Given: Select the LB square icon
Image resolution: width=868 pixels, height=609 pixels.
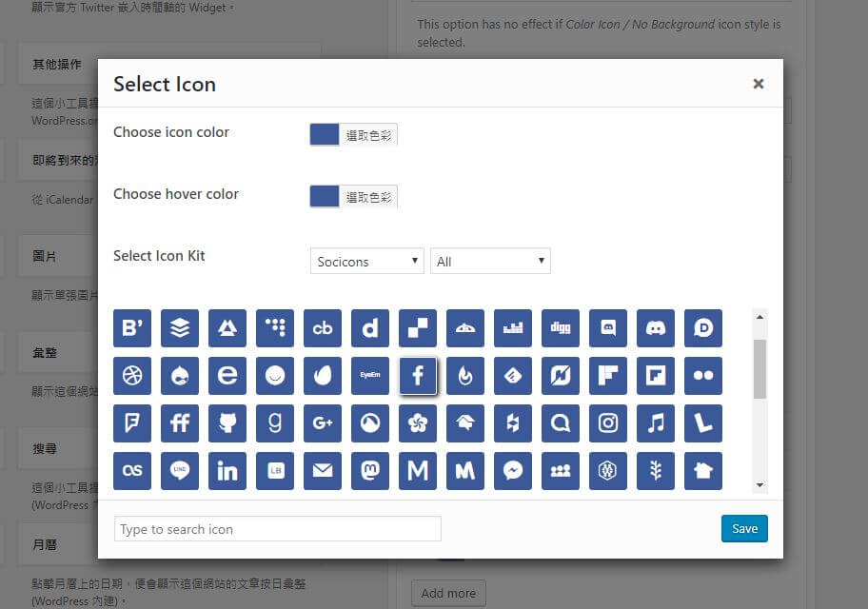Looking at the screenshot, I should point(275,471).
